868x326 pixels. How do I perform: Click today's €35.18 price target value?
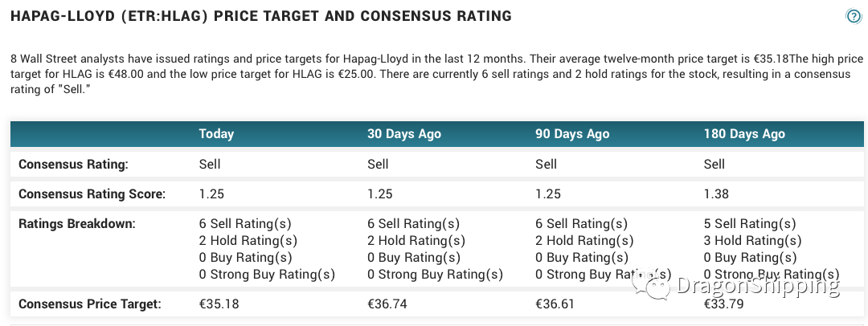click(x=219, y=304)
